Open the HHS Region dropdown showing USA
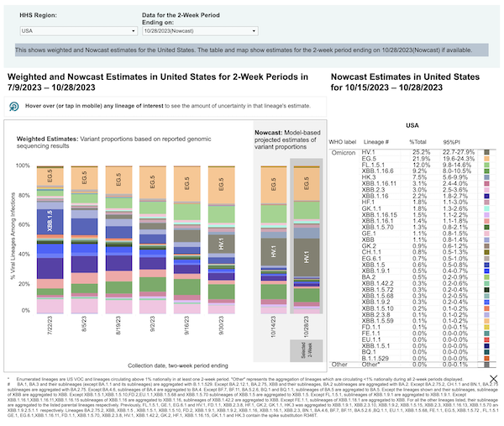This screenshot has width=504, height=426. [x=78, y=29]
